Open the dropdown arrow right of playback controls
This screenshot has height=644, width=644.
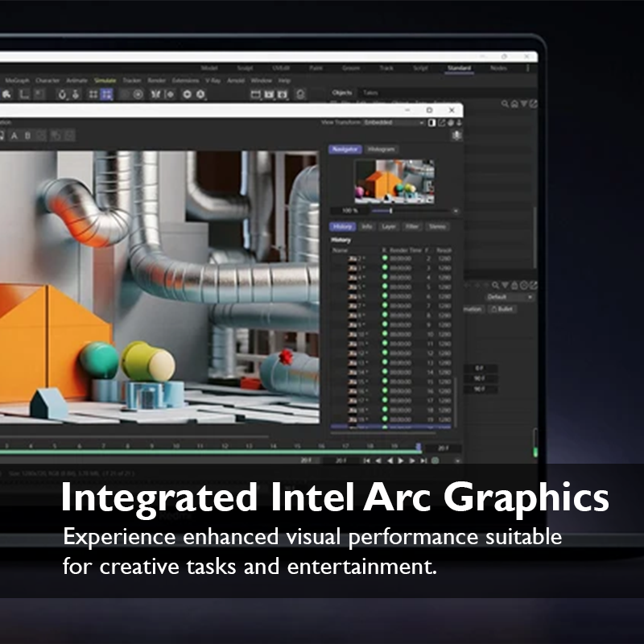(x=457, y=460)
